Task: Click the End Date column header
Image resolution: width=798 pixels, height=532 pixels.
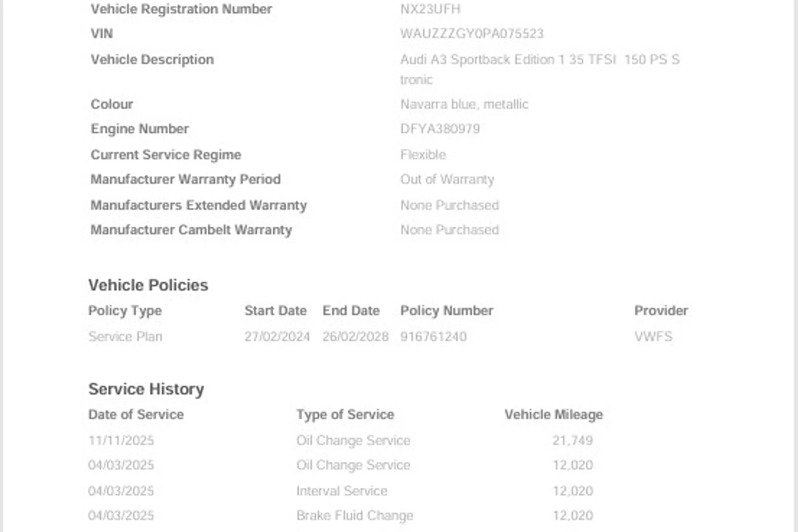Action: (351, 311)
